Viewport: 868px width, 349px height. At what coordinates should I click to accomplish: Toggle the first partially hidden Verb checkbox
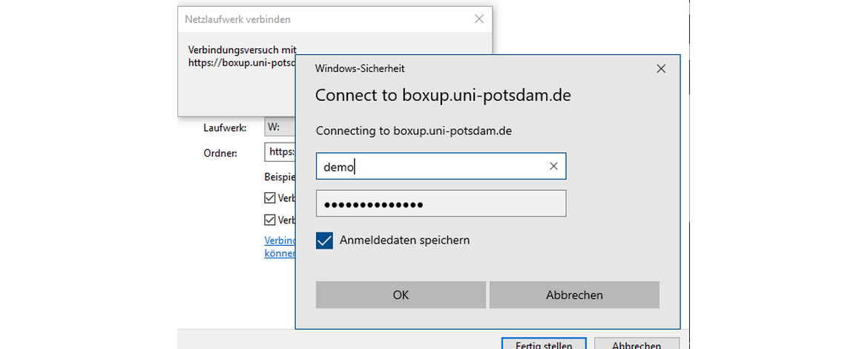pos(270,198)
